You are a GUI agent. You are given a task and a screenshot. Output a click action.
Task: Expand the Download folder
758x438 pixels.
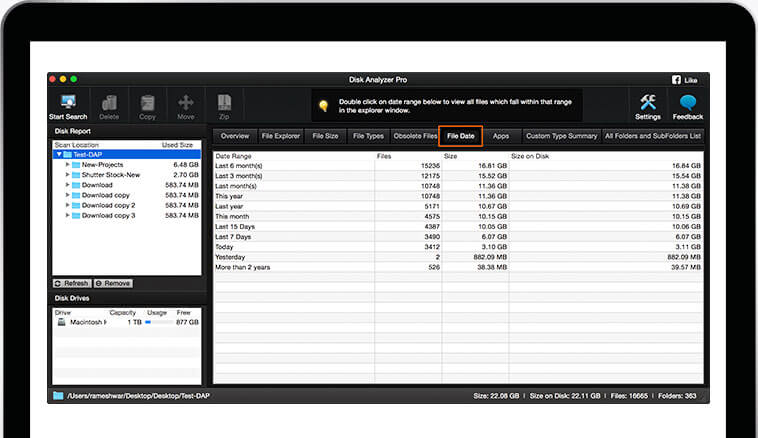[x=68, y=185]
